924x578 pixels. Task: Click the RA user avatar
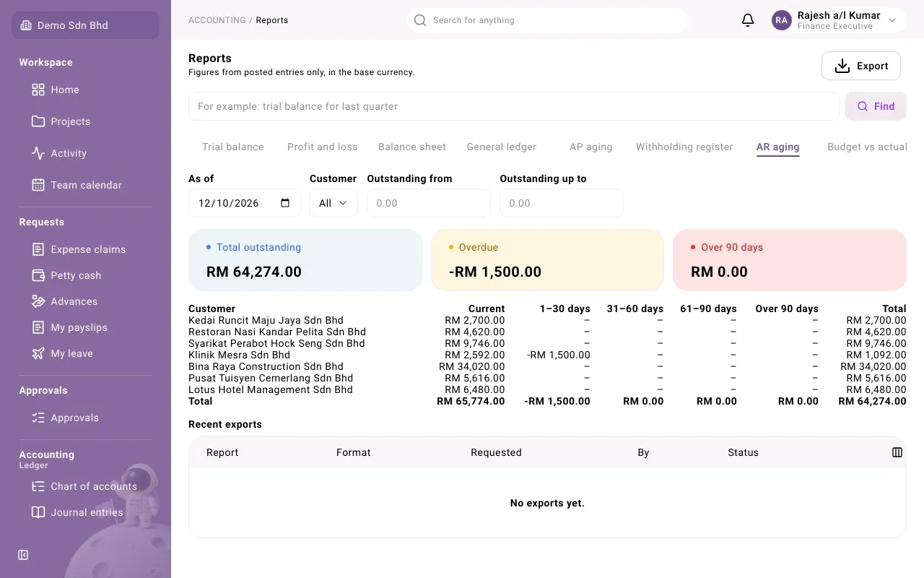pos(782,20)
